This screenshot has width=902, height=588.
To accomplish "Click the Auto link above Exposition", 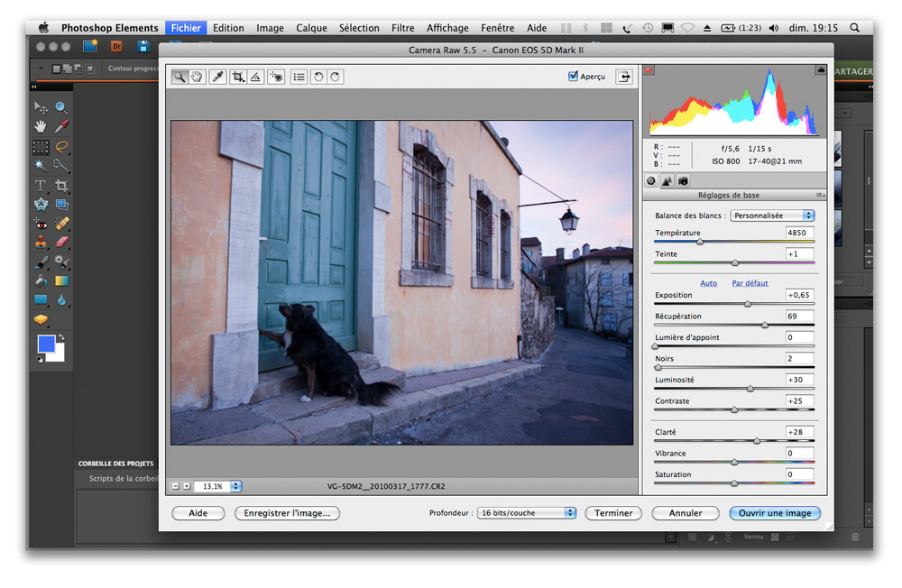I will click(x=708, y=283).
